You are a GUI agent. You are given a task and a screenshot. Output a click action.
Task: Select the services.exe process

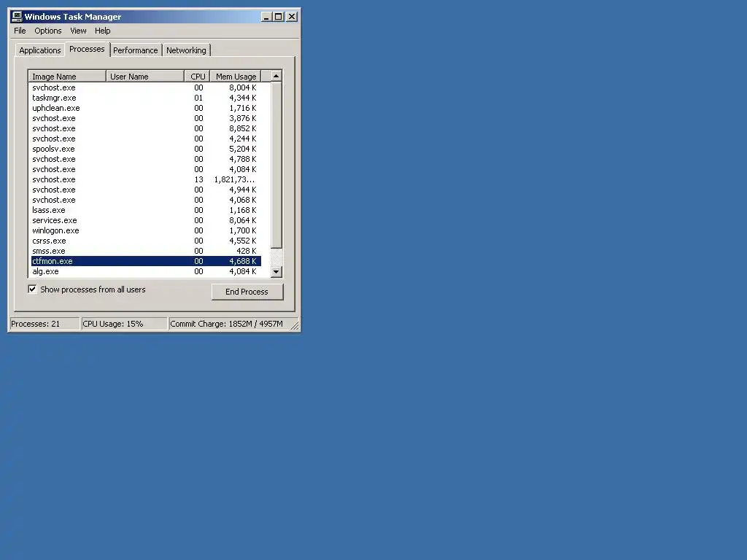tap(146, 220)
